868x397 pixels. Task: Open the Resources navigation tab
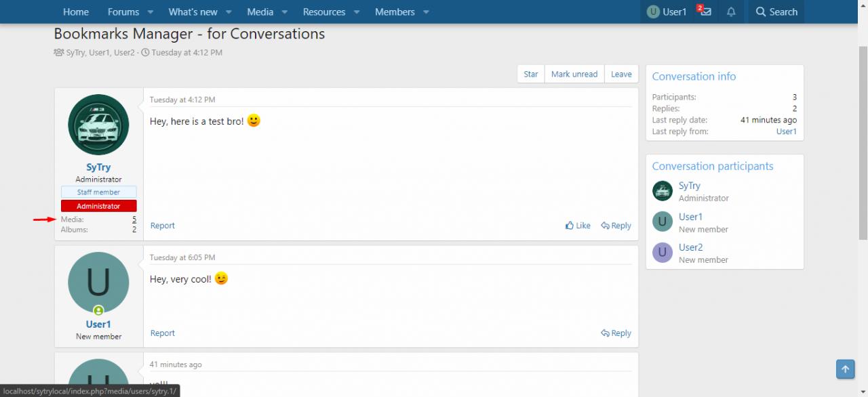323,12
